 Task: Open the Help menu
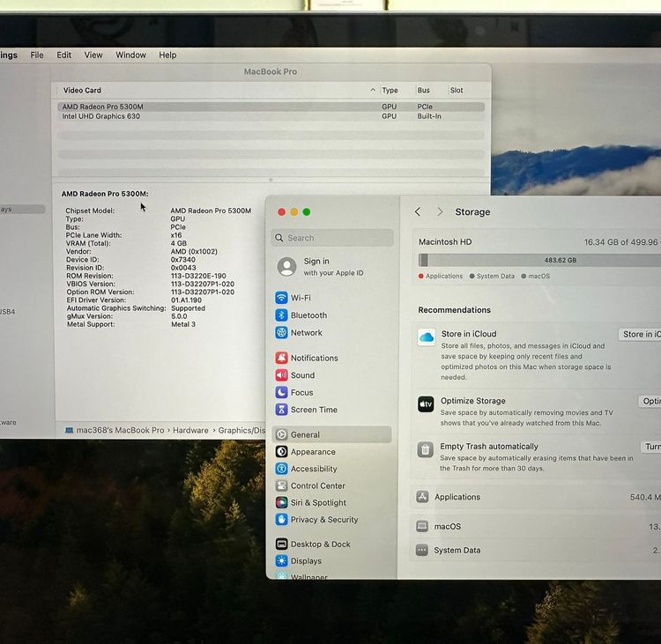tap(167, 55)
